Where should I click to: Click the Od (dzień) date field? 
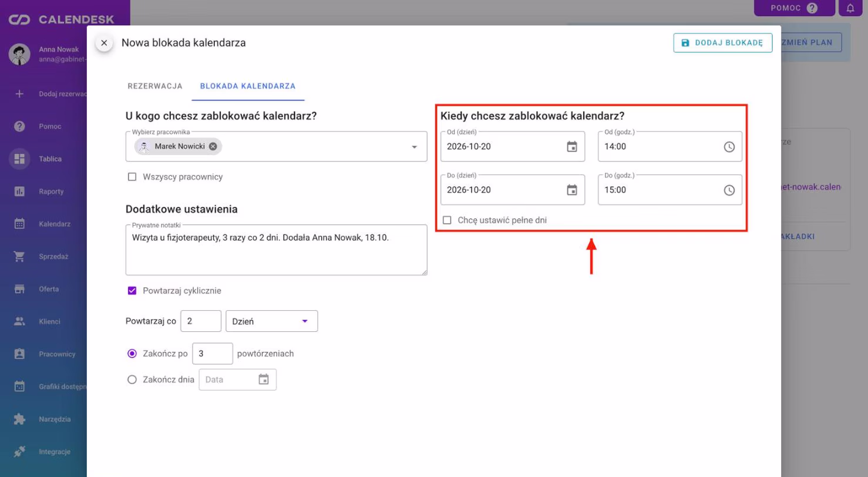pyautogui.click(x=513, y=146)
